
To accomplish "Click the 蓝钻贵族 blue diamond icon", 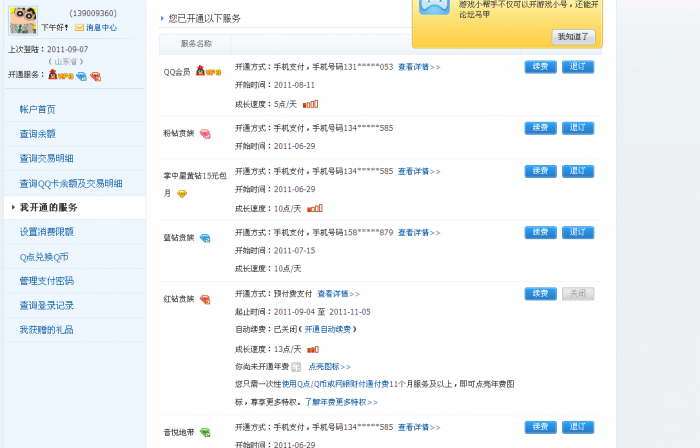I will coord(205,238).
